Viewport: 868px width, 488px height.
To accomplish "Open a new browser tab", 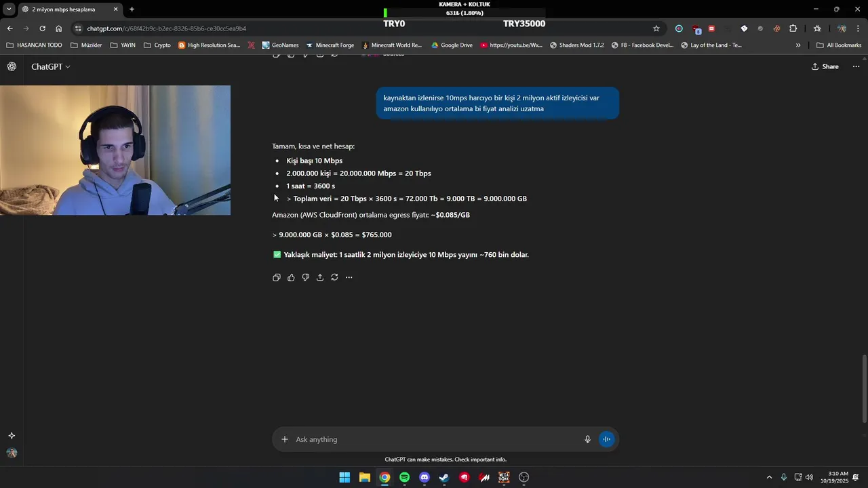I will pyautogui.click(x=132, y=9).
